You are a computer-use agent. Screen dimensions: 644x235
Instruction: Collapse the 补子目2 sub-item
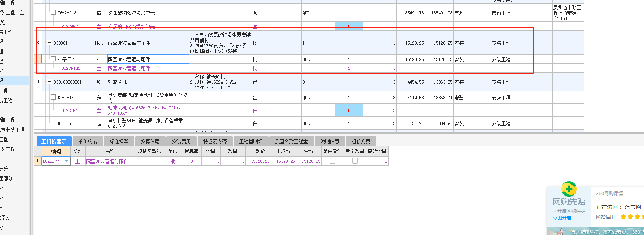coord(54,59)
